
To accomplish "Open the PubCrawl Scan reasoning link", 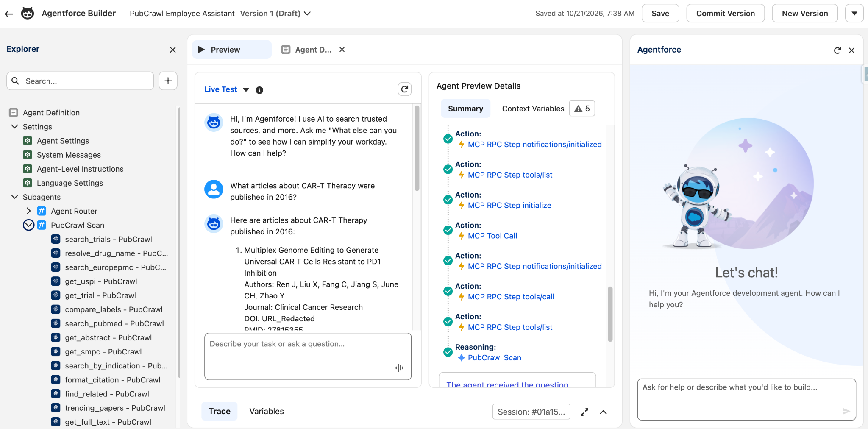I will click(x=495, y=358).
